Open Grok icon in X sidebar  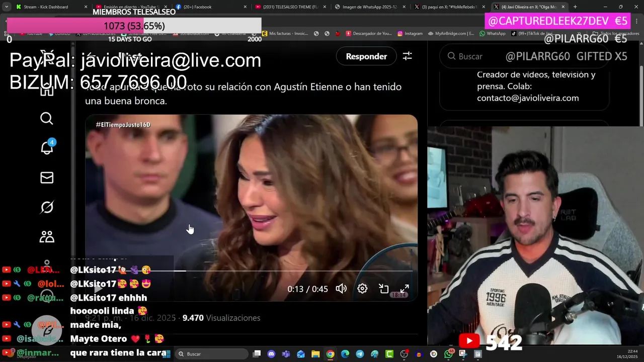[47, 207]
